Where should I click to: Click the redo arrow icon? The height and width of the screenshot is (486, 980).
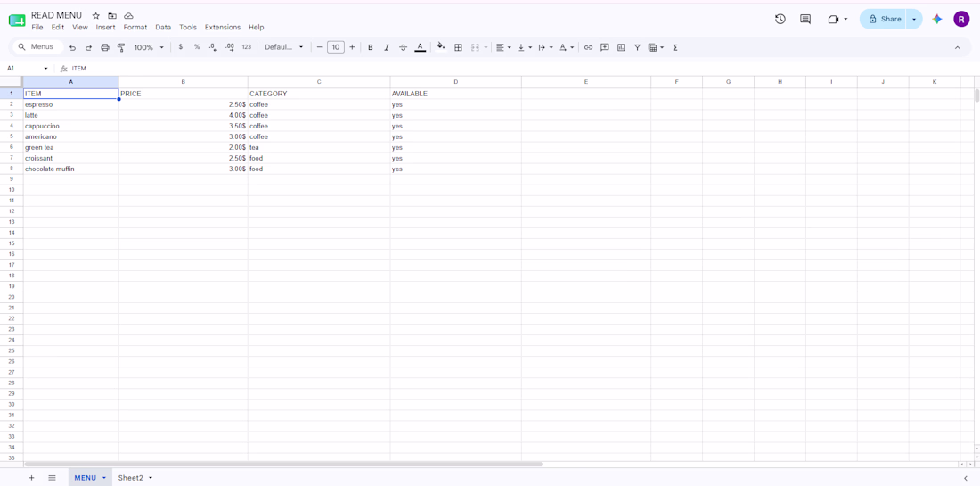click(89, 47)
